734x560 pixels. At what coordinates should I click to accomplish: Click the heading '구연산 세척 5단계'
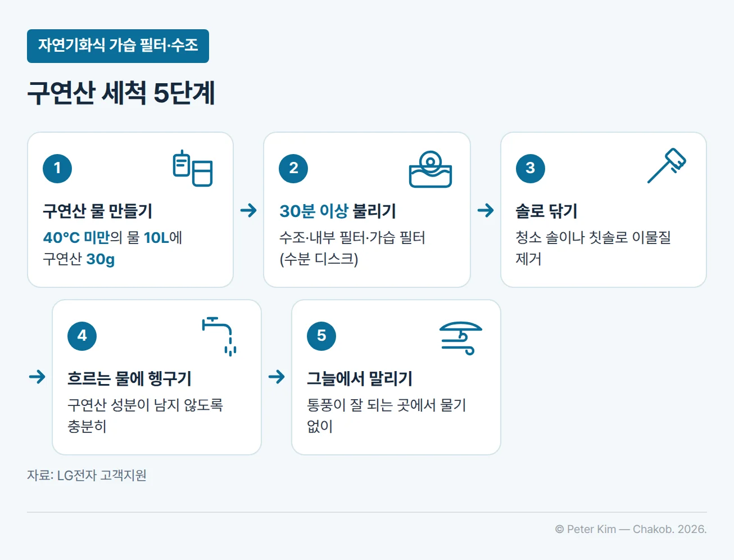[x=121, y=93]
